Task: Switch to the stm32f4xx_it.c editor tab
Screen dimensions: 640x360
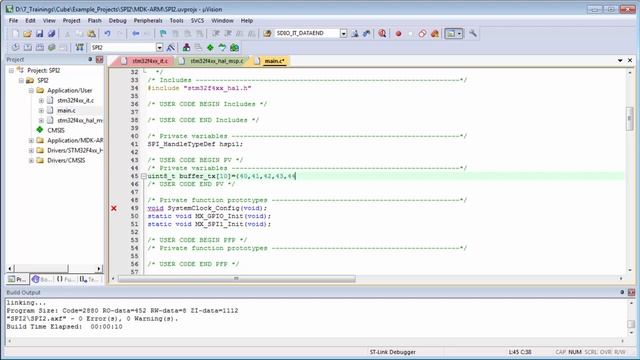Action: [x=146, y=61]
